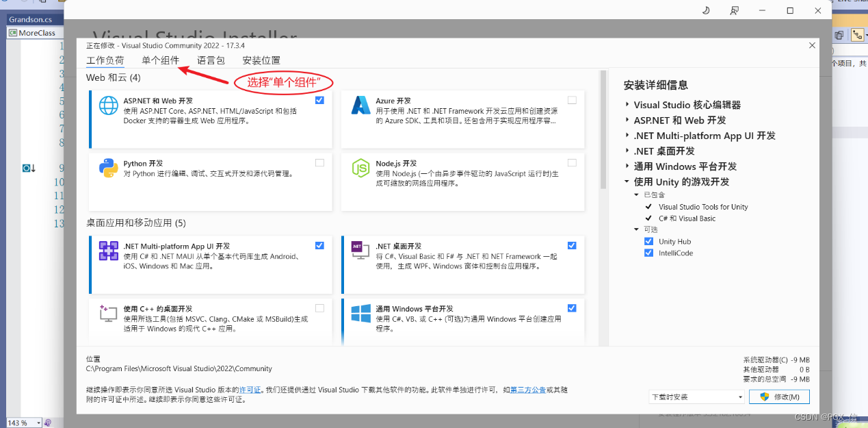This screenshot has height=428, width=868.
Task: Toggle dark theme with the moon icon
Action: [x=707, y=10]
